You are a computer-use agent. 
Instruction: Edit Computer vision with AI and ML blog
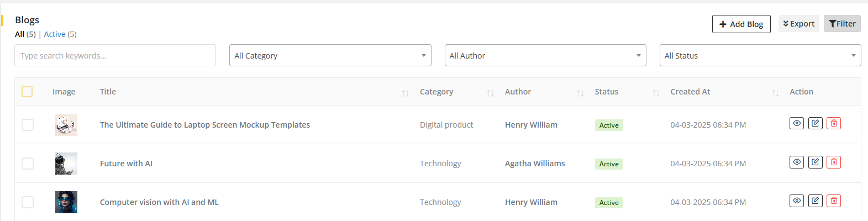pos(815,201)
